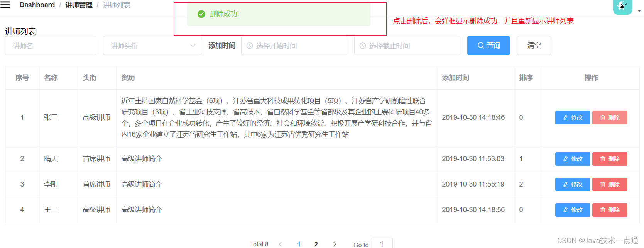Toggle the hamburger sidebar menu icon
The image size is (644, 248).
point(5,5)
